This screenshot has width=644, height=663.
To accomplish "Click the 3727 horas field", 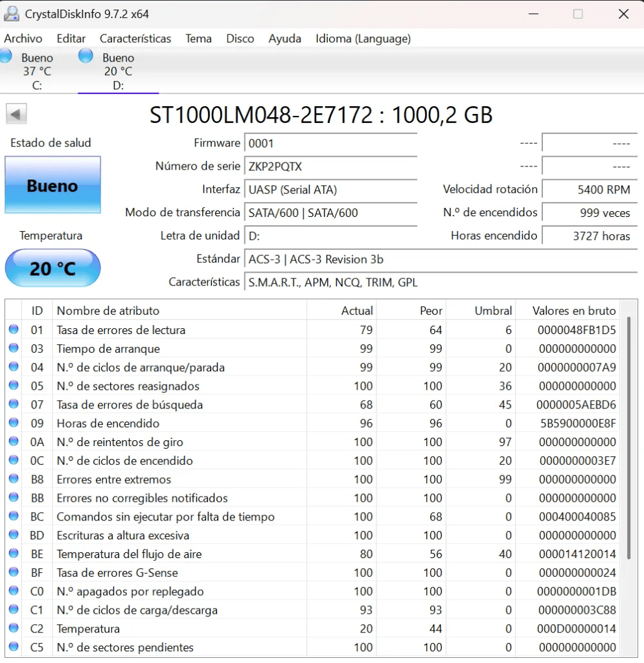I will coord(590,236).
